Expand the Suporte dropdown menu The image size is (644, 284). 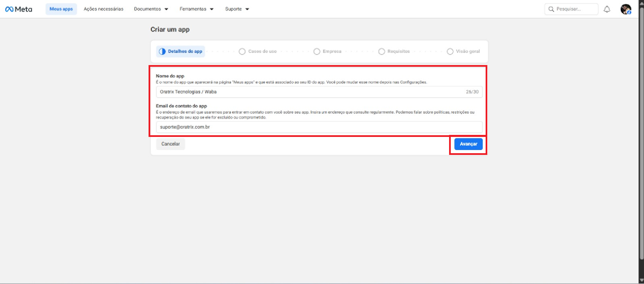237,9
